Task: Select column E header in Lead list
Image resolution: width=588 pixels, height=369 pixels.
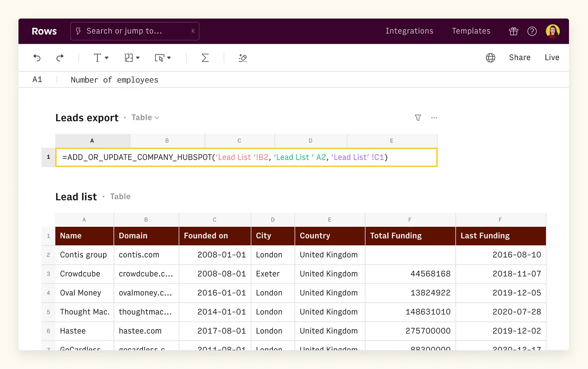Action: tap(330, 220)
